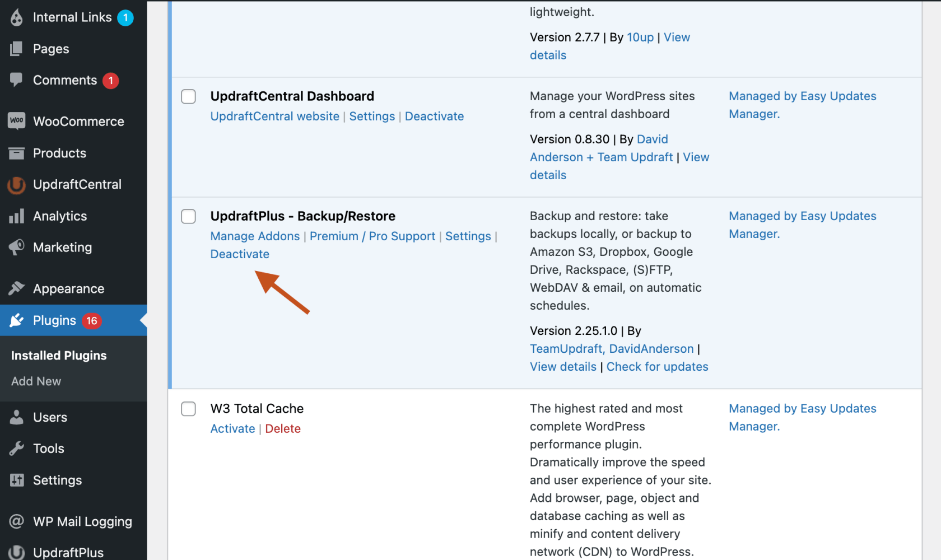The image size is (941, 560).
Task: Select the Products sidebar icon
Action: point(17,153)
